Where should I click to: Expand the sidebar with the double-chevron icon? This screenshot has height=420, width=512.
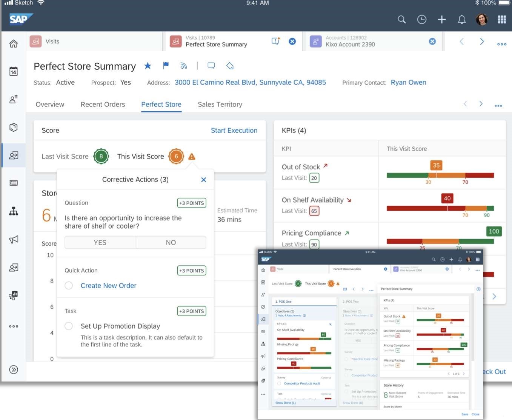13,370
